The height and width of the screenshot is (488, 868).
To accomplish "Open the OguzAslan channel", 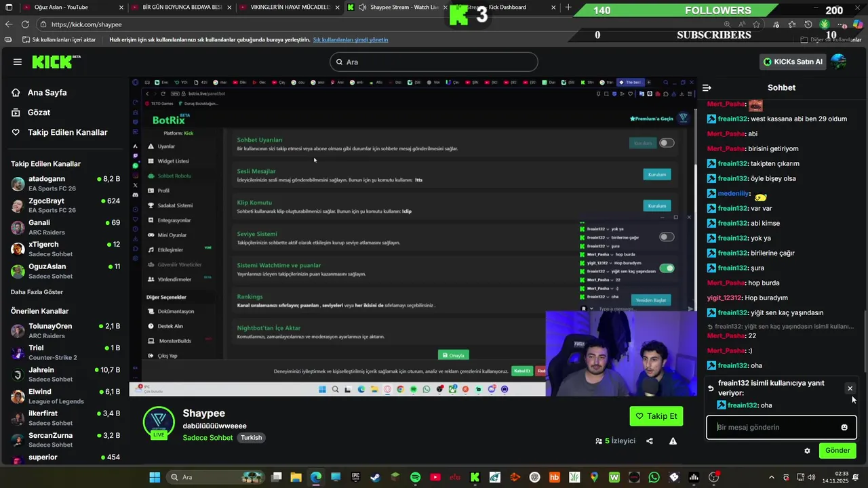I will click(66, 270).
